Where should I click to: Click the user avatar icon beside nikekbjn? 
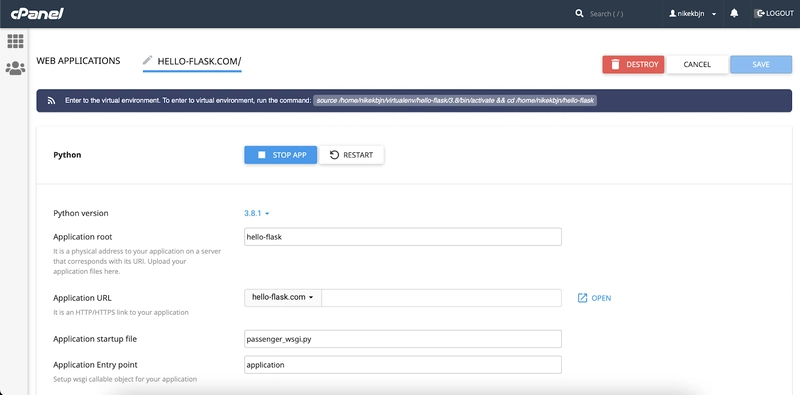672,14
